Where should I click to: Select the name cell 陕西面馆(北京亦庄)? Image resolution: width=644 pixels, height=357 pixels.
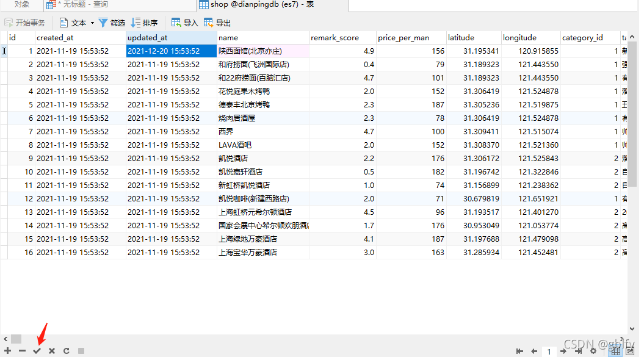tap(263, 51)
